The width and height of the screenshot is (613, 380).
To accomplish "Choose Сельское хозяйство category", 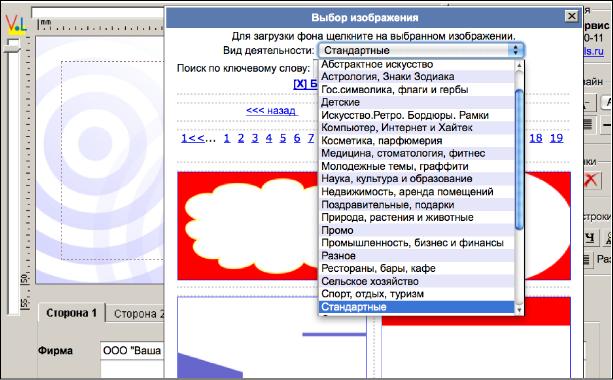I will point(417,281).
